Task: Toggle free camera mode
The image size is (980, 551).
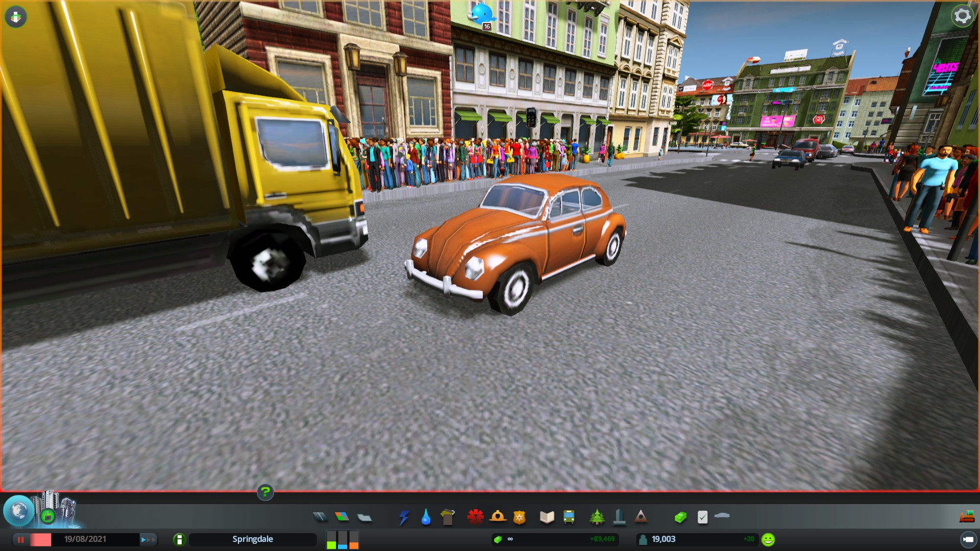Action: [968, 539]
